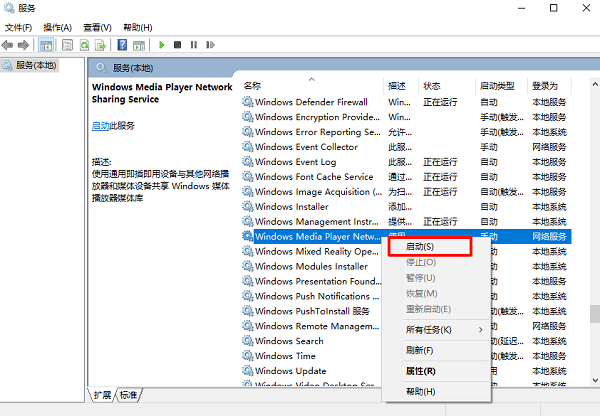Screen dimensions: 600x416
Task: Switch to the 扩展 tab
Action: click(102, 395)
